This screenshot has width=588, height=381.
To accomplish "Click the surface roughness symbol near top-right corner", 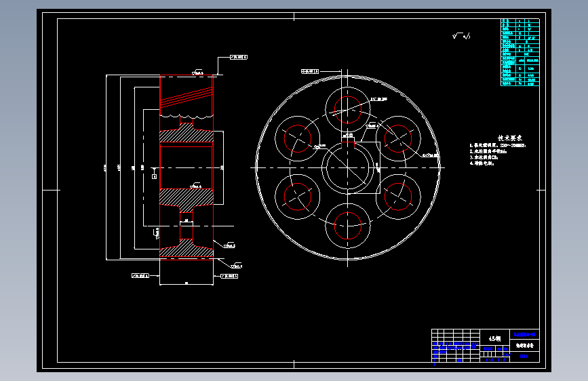I will click(x=461, y=36).
